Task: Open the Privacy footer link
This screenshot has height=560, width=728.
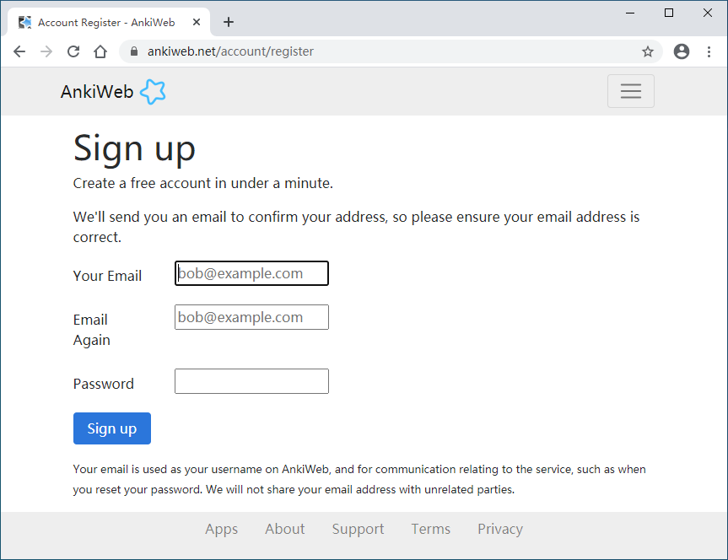Action: click(x=500, y=529)
